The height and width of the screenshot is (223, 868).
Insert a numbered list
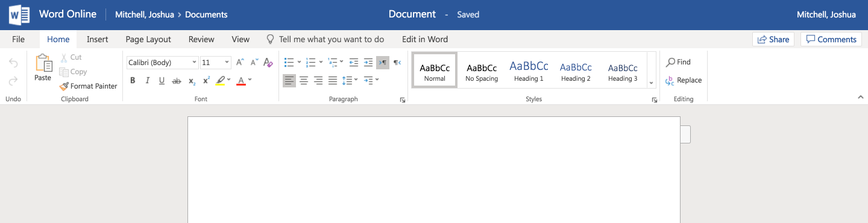click(310, 62)
